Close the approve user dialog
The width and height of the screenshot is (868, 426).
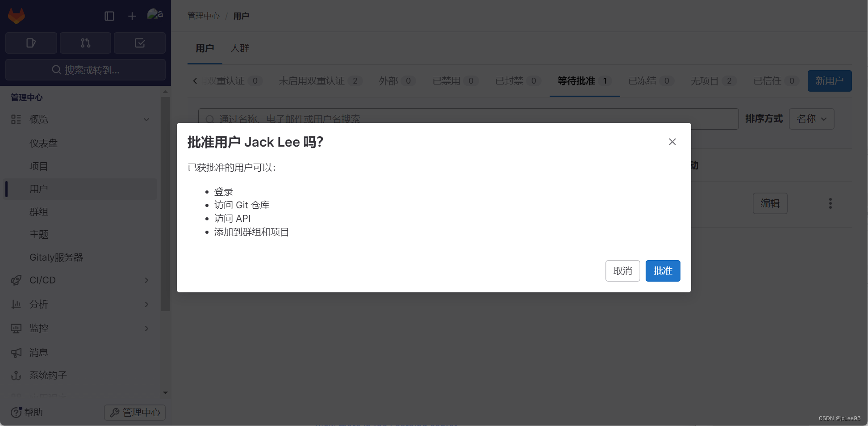[x=672, y=142]
